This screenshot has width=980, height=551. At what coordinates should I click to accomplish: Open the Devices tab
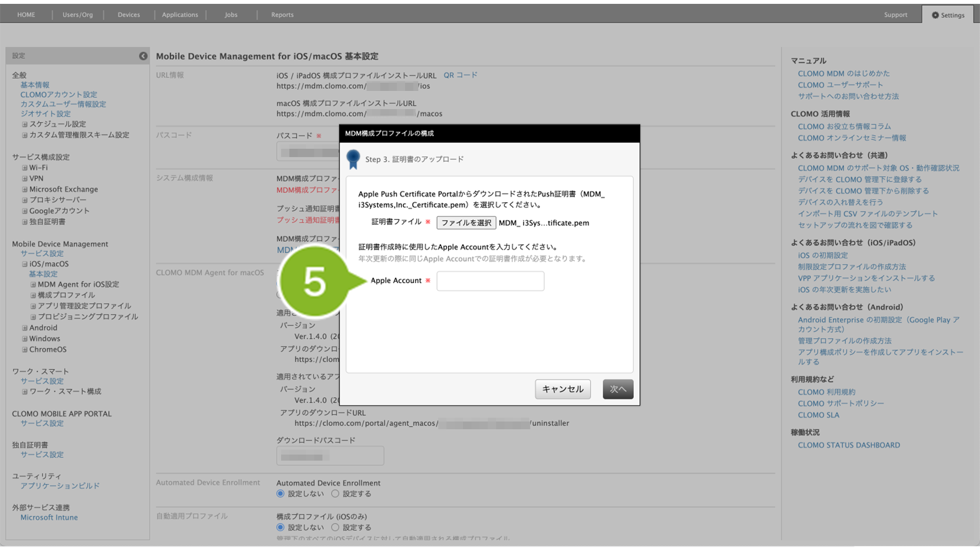click(128, 15)
